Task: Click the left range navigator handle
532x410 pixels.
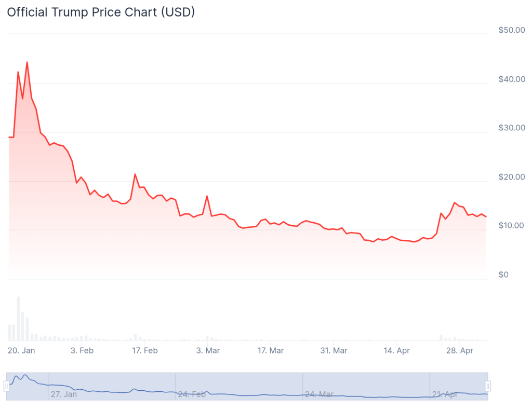Action: point(6,386)
